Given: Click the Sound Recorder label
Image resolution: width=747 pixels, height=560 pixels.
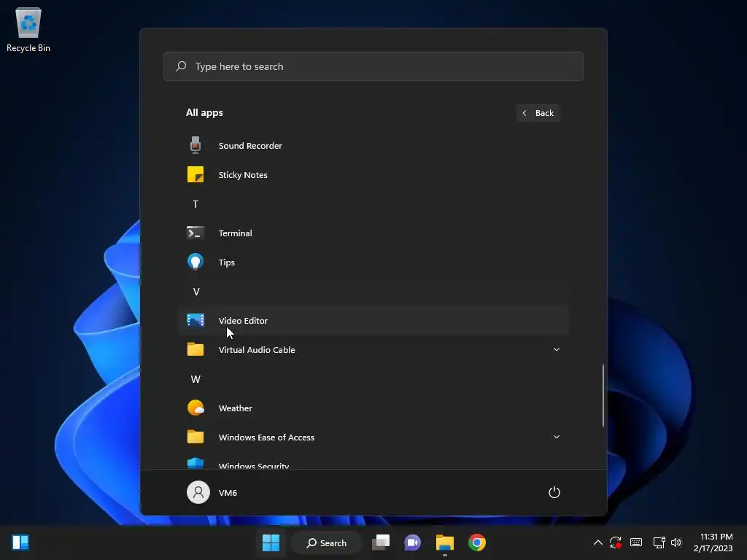Looking at the screenshot, I should tap(250, 146).
